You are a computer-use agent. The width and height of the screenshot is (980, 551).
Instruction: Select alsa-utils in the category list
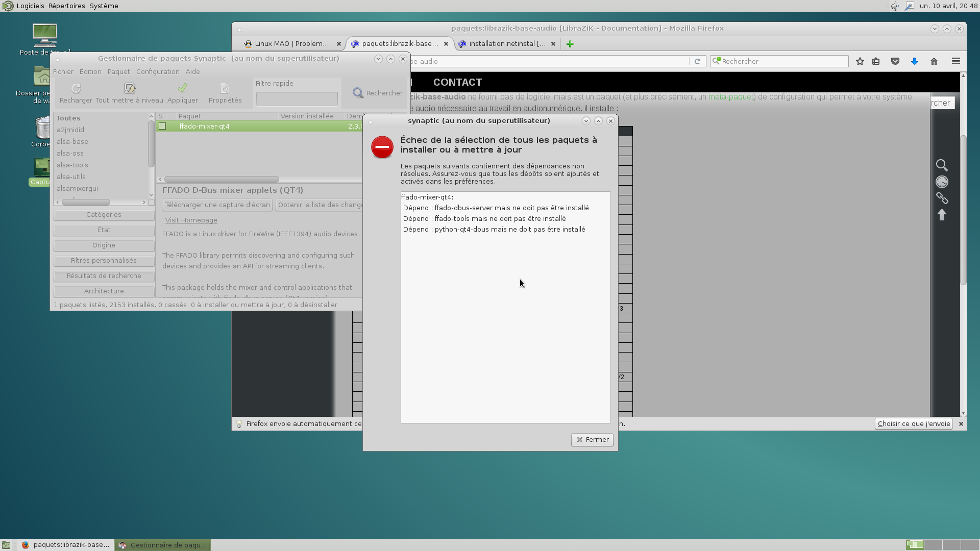71,177
